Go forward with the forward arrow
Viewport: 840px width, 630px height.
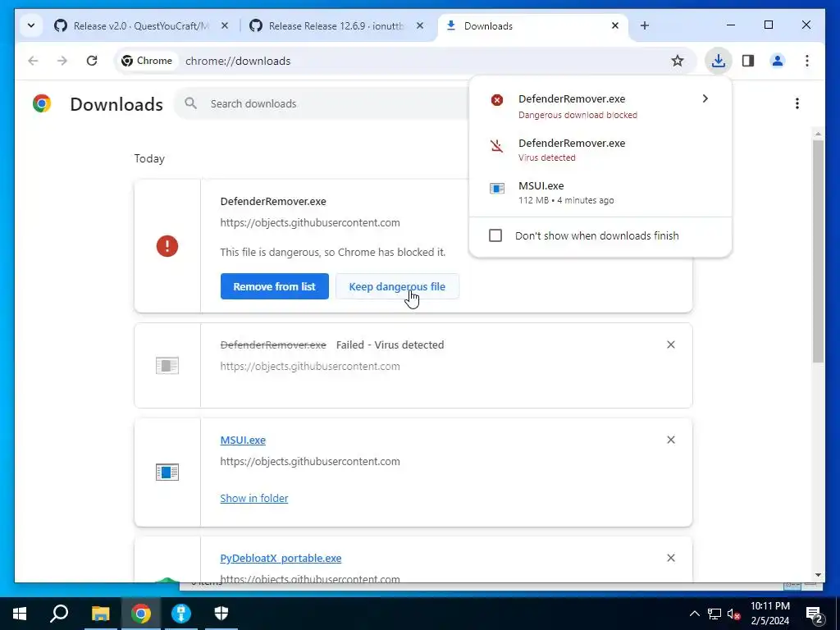pos(62,61)
